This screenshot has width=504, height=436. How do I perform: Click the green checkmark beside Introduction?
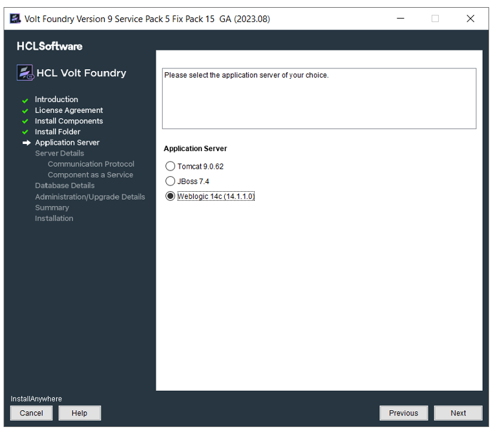pos(25,101)
